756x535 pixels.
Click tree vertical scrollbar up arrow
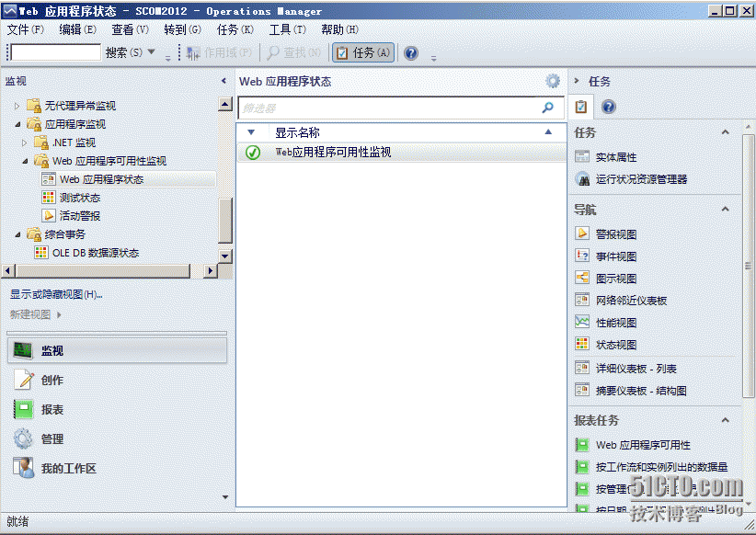click(225, 104)
